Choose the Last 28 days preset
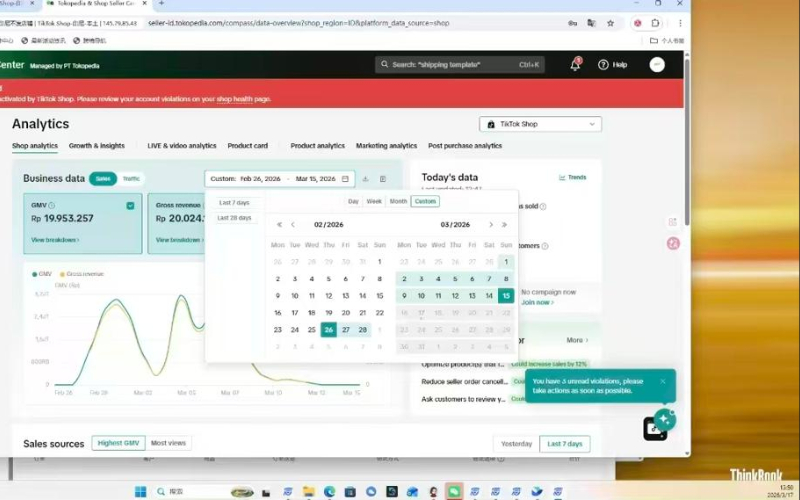 tap(234, 218)
